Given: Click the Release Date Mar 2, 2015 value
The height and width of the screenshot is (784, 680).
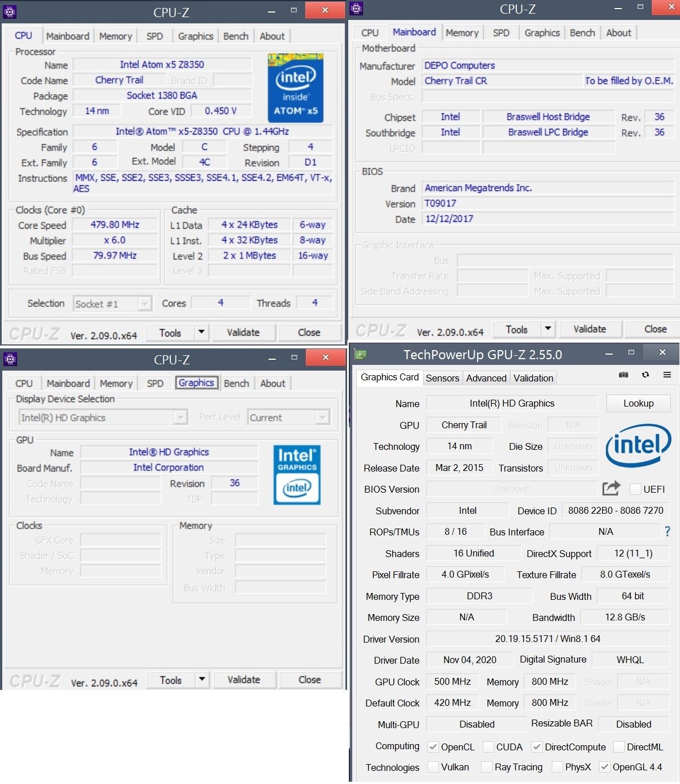Looking at the screenshot, I should [459, 468].
